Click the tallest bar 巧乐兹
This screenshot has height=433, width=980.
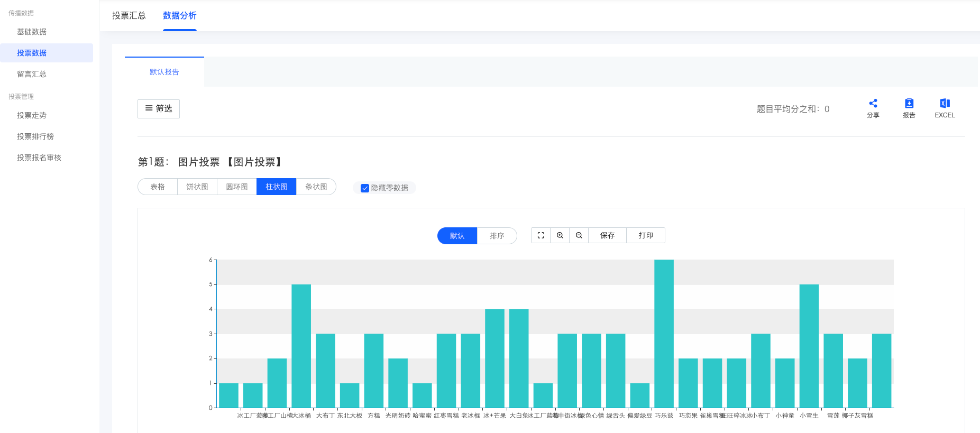coord(664,333)
